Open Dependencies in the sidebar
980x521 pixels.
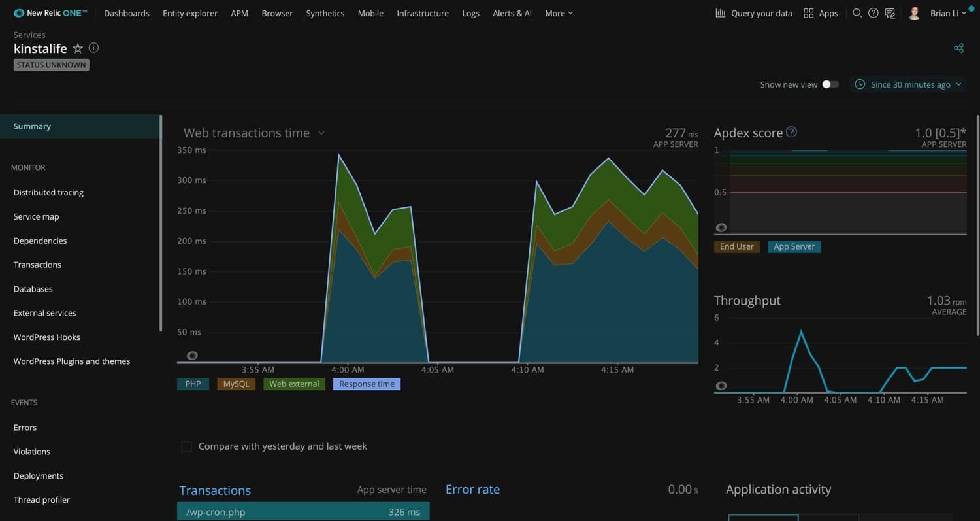coord(40,241)
